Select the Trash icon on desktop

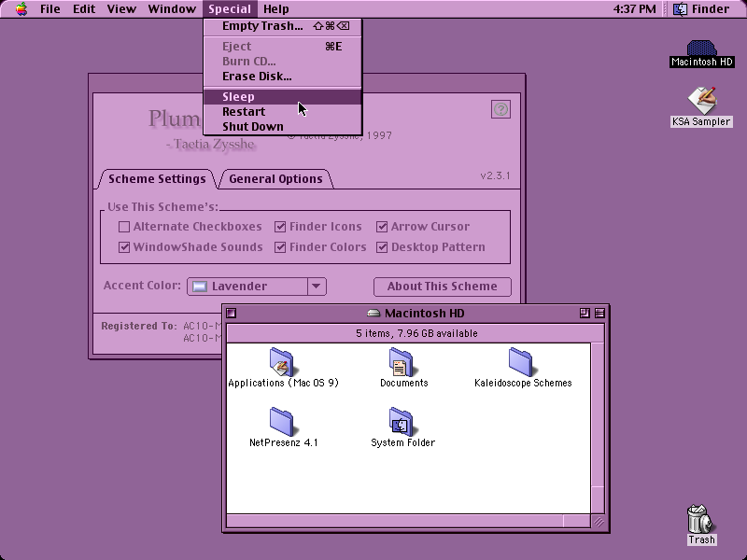tap(700, 519)
